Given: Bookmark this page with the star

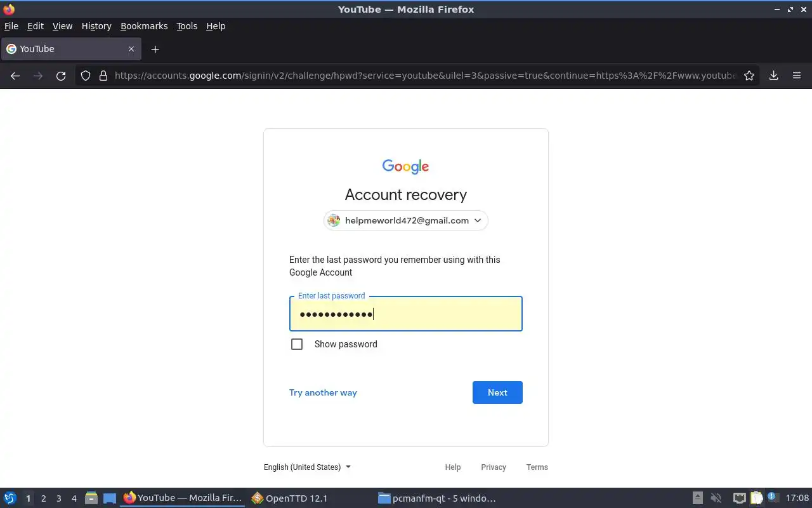Looking at the screenshot, I should (749, 76).
